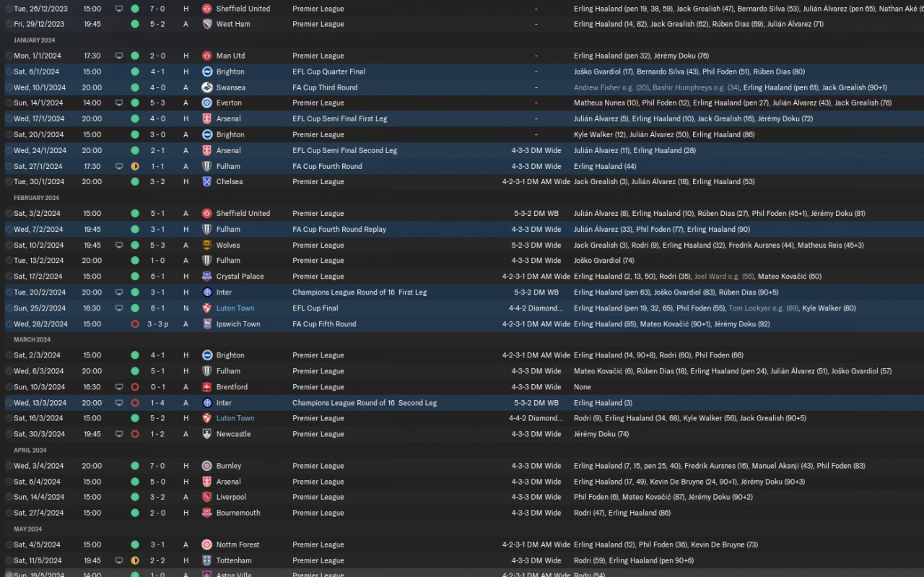Select the 'MARCH 2024' month header

pyautogui.click(x=32, y=339)
